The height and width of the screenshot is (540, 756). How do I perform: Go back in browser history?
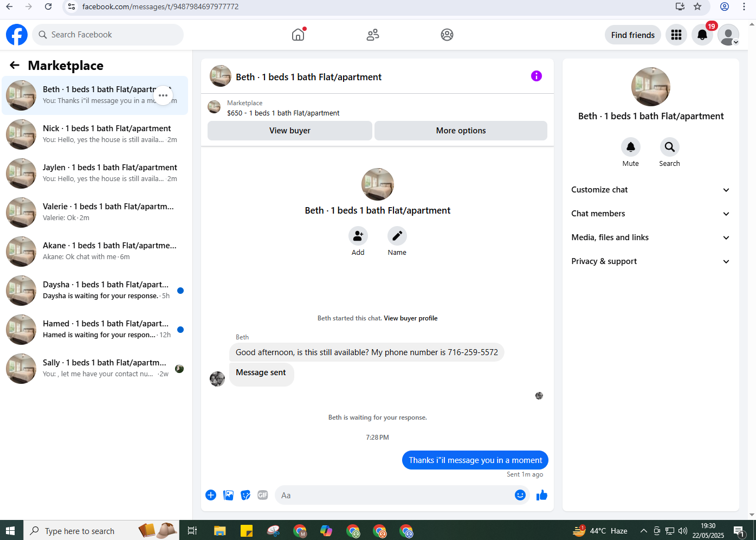coord(9,7)
